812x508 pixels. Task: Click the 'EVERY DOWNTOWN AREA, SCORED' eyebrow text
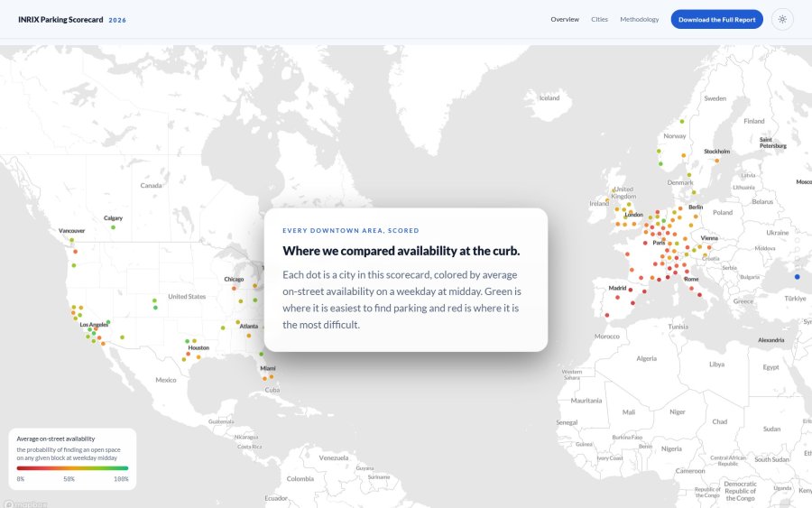351,230
